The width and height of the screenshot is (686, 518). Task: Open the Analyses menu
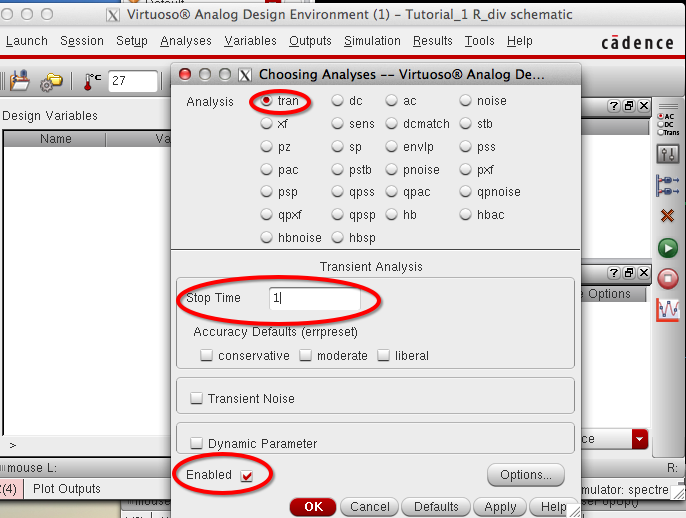coord(186,41)
